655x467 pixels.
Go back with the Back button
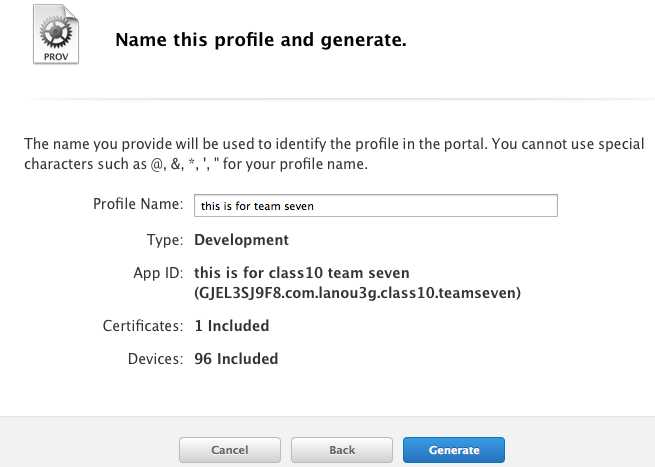tap(342, 450)
